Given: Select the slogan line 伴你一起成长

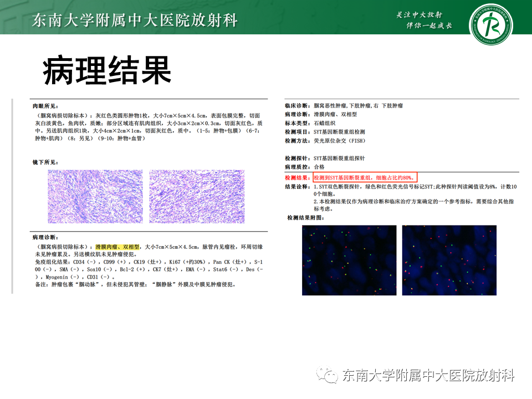Looking at the screenshot, I should point(429,25).
